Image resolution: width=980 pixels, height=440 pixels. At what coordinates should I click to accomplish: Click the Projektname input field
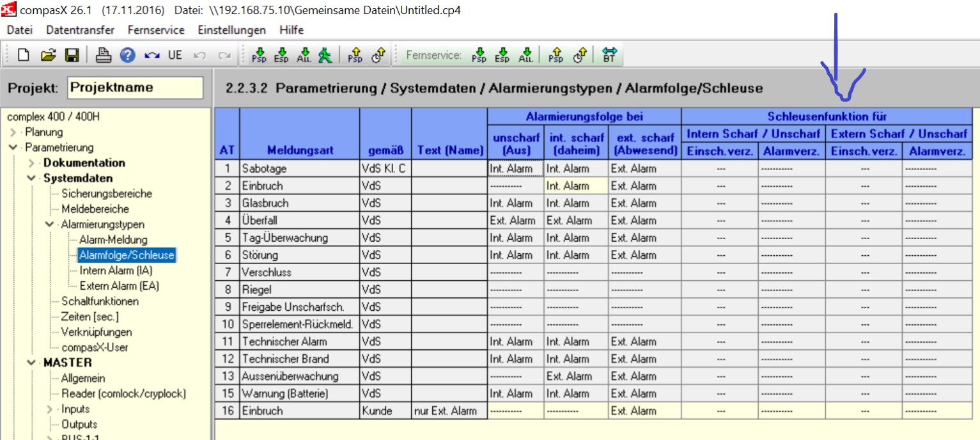point(135,88)
